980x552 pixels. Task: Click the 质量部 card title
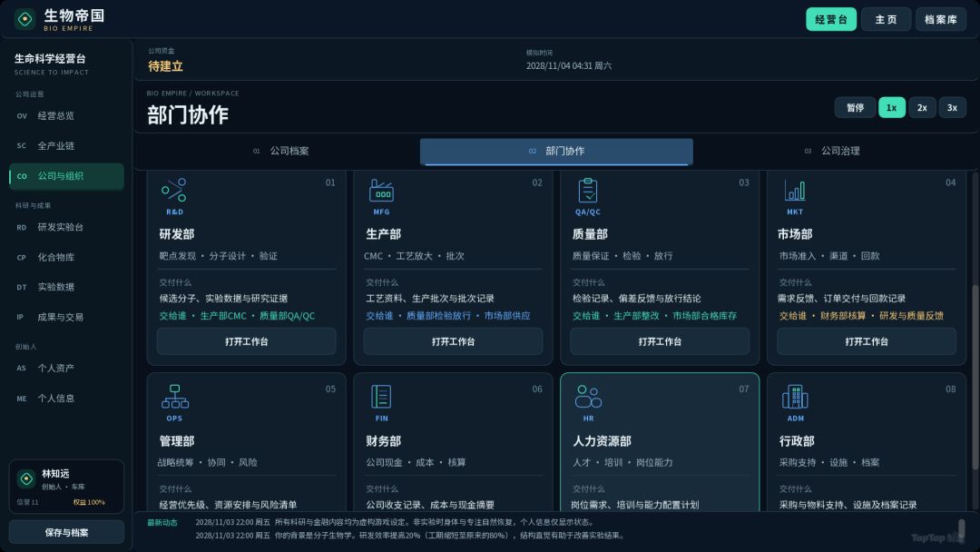click(x=590, y=234)
